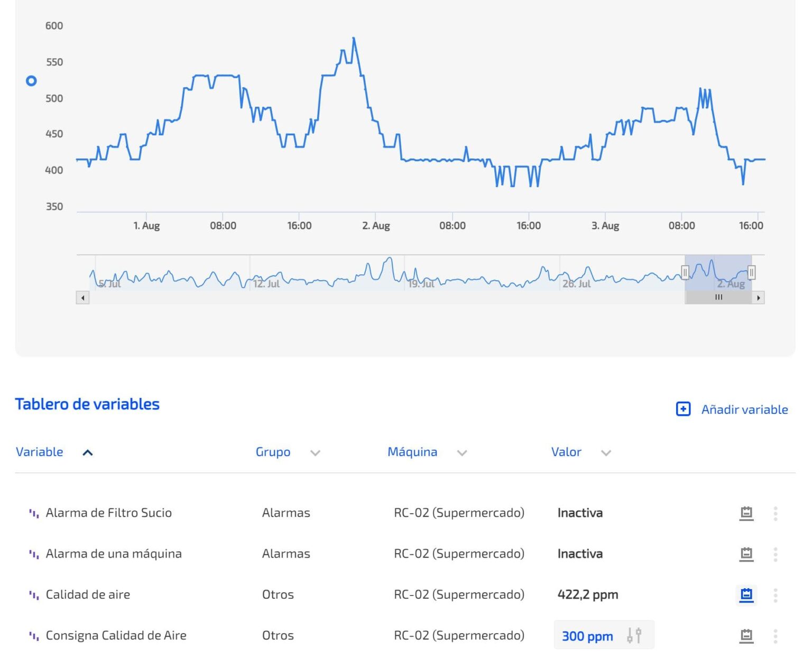Click the purple signal icon beside Consigna Calidad de Aire
Image resolution: width=812 pixels, height=660 pixels.
(34, 635)
